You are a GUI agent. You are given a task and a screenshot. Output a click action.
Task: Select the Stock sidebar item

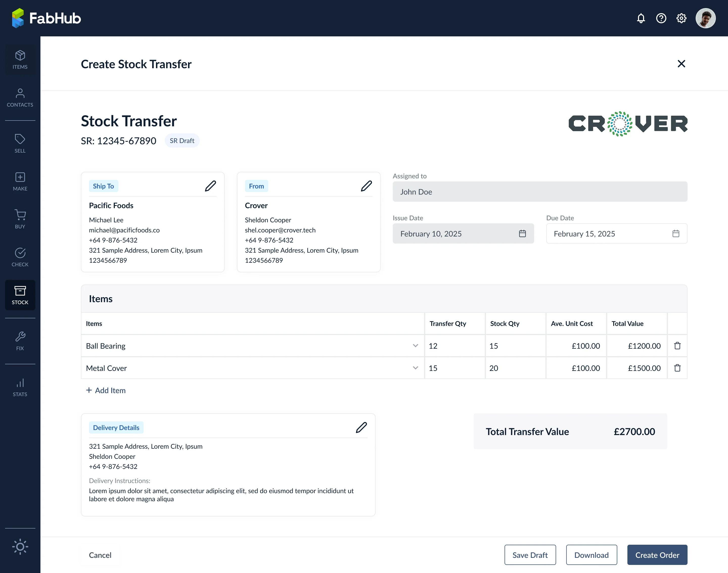20,295
